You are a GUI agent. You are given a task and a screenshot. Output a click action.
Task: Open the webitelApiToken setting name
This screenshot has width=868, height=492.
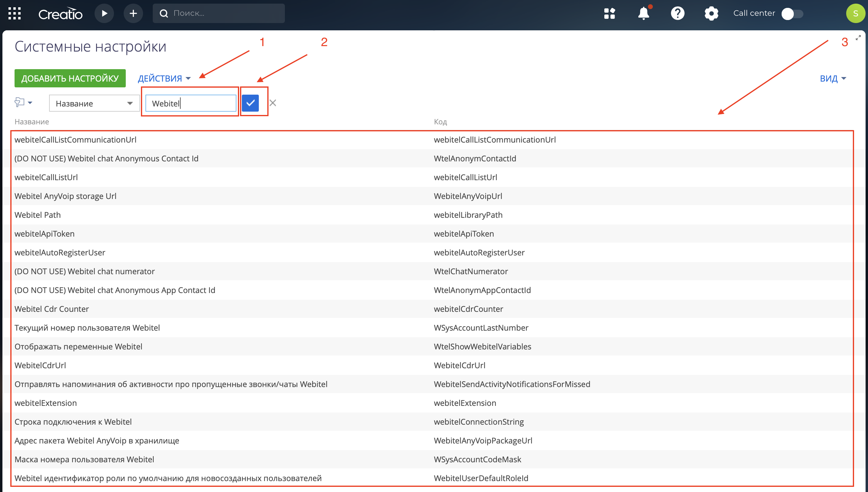coord(45,234)
